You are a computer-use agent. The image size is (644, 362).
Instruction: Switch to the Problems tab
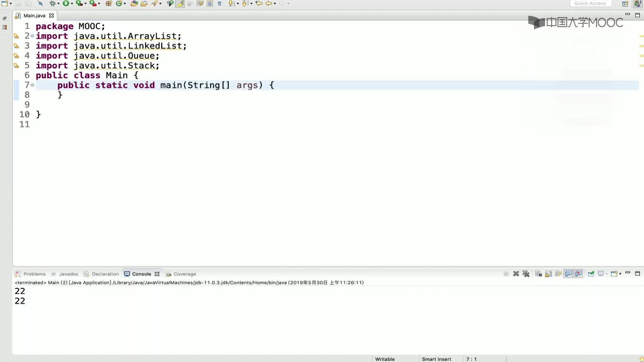[35, 274]
